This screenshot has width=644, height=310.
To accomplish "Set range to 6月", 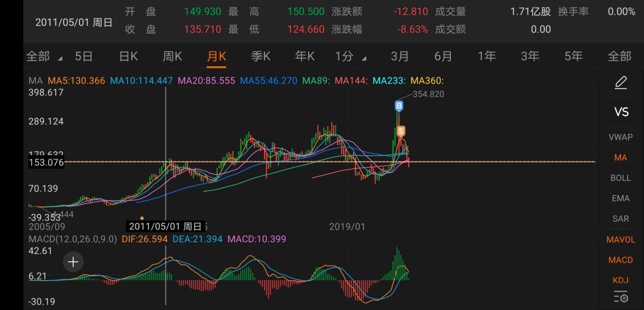I will coord(443,56).
